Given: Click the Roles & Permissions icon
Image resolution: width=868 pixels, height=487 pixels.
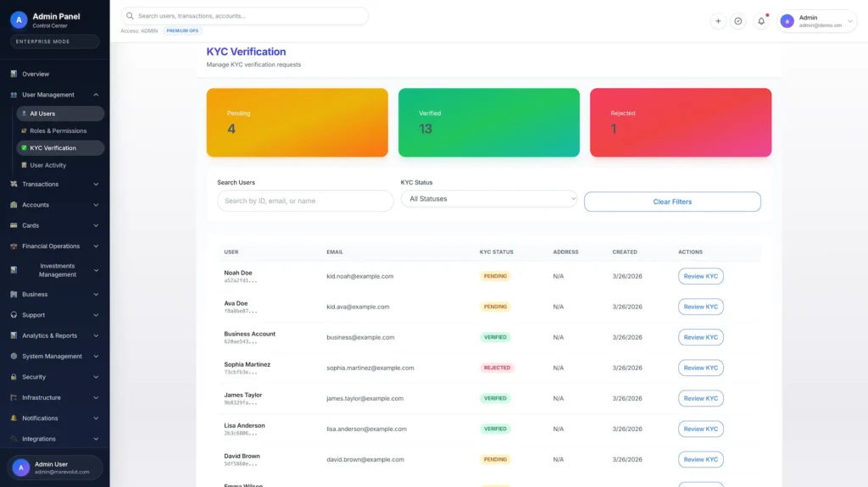Looking at the screenshot, I should point(24,130).
